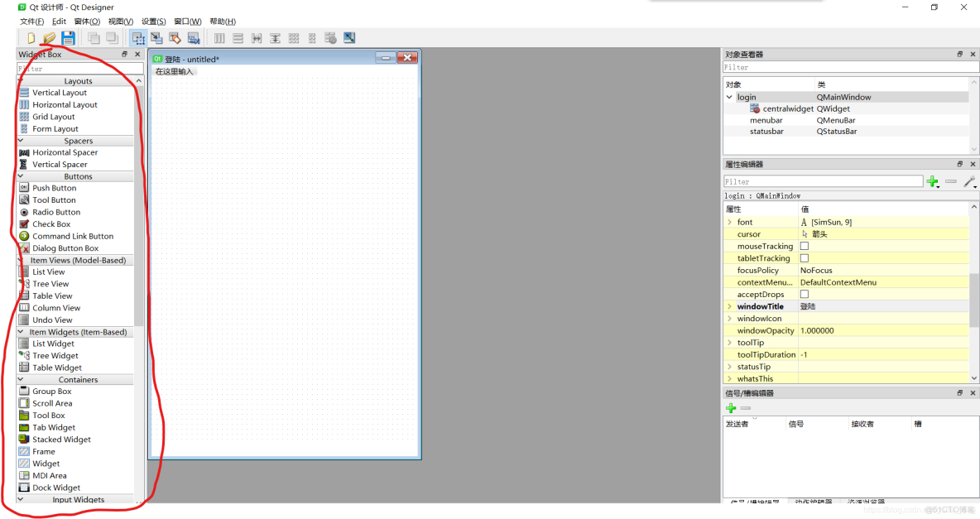Apply Lay Out Horizontally from toolbar

(219, 38)
